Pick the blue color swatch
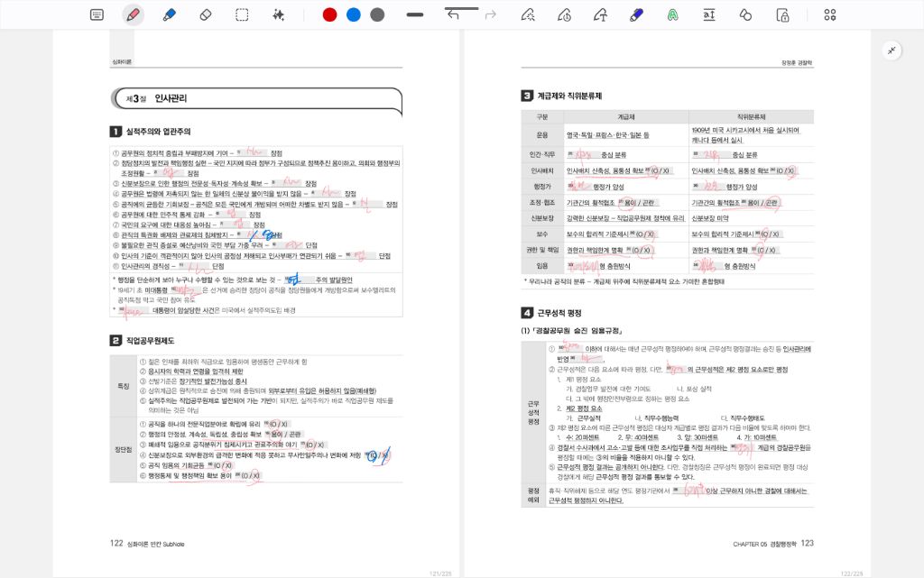Viewport: 924px width, 578px height. (x=354, y=14)
